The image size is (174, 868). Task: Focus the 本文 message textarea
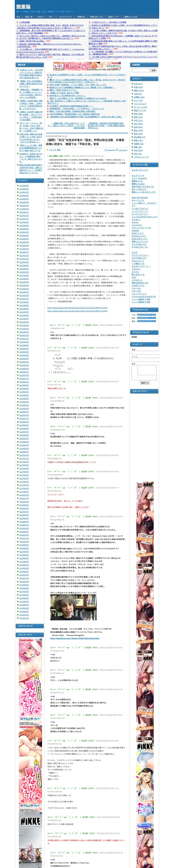point(144,372)
